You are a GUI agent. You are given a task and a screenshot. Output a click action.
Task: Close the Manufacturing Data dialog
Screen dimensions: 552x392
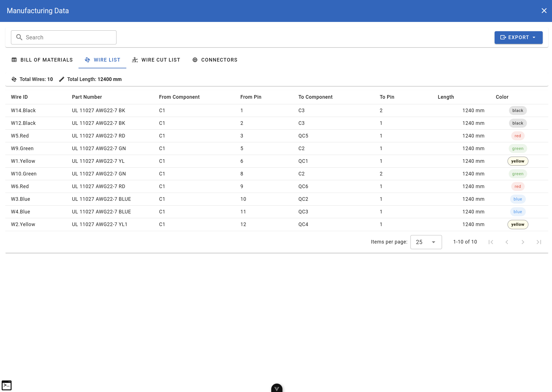[544, 11]
